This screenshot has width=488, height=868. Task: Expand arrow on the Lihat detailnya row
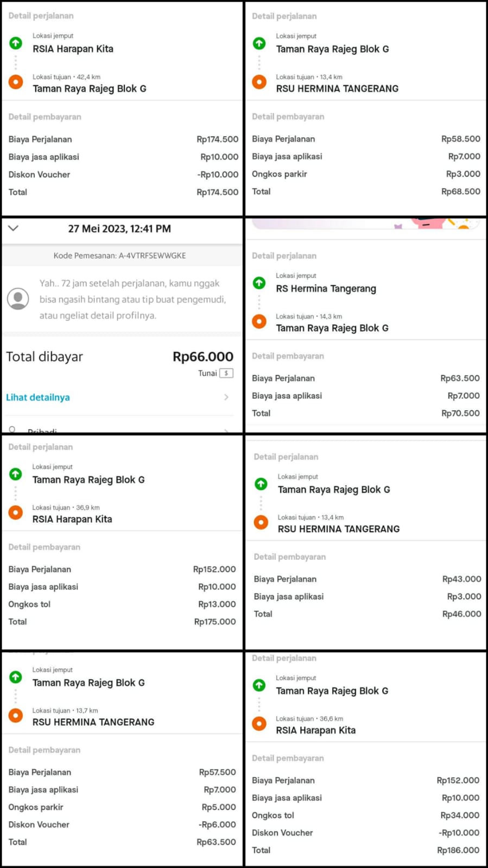(226, 398)
